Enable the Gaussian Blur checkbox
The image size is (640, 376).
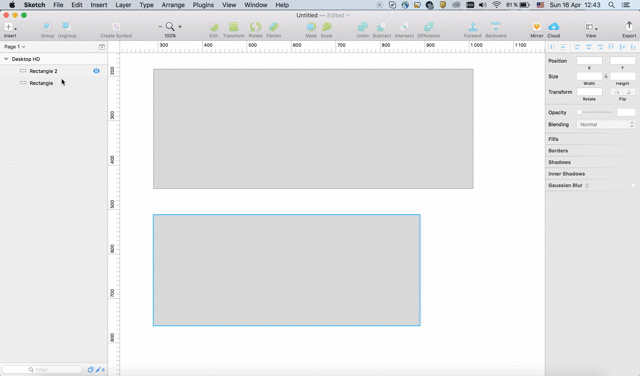tap(633, 185)
